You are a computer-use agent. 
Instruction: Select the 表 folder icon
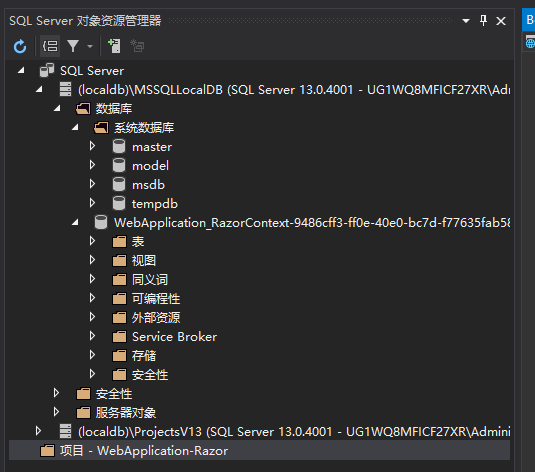(x=119, y=242)
